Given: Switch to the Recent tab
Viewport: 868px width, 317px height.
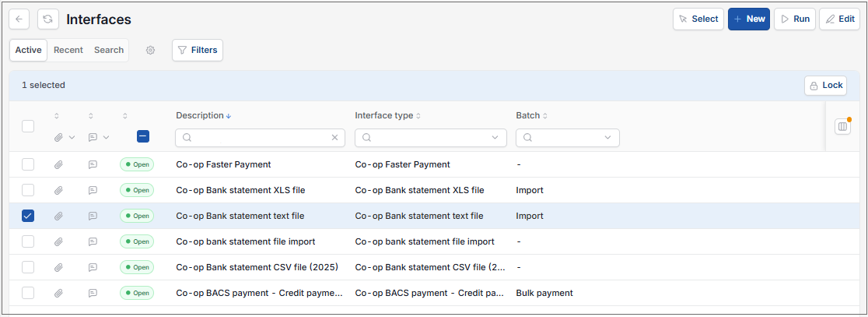Looking at the screenshot, I should pyautogui.click(x=68, y=50).
